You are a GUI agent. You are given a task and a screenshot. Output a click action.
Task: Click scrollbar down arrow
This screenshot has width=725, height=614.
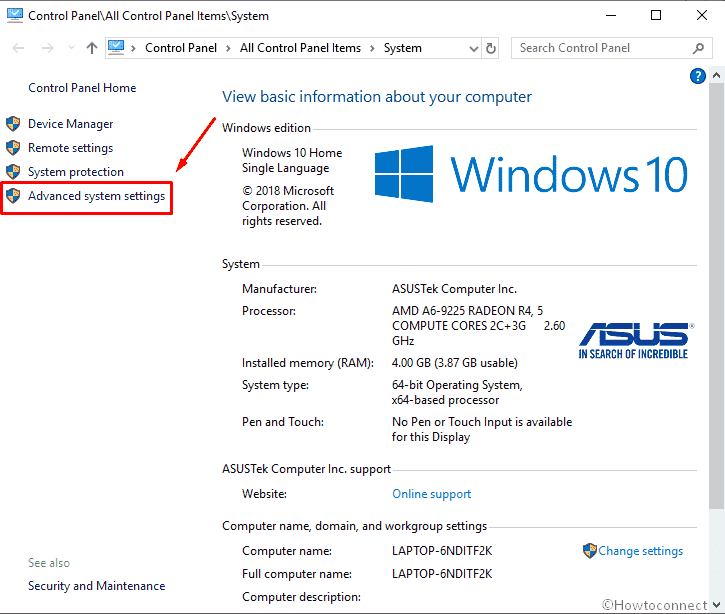(716, 605)
